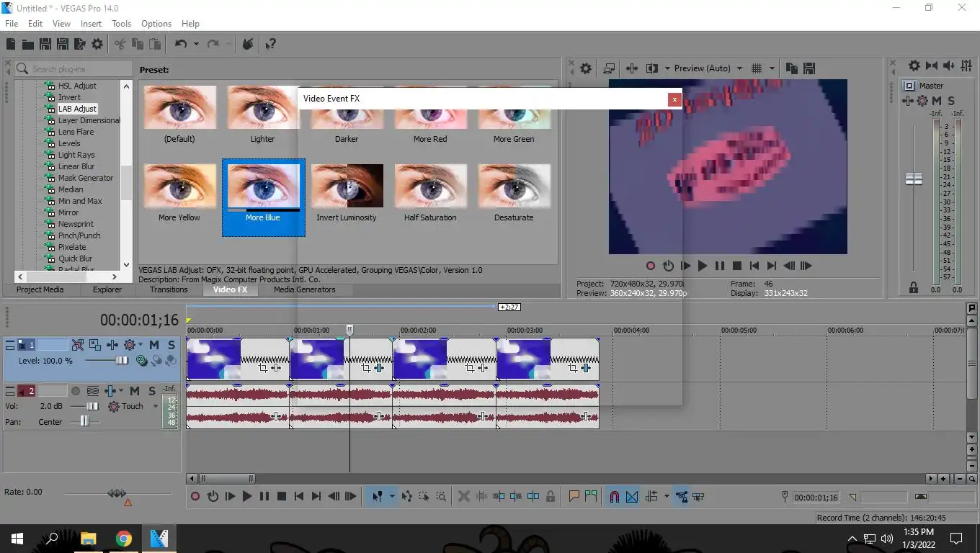
Task: Open video track 1 automation settings dropdown arrow
Action: 140,346
